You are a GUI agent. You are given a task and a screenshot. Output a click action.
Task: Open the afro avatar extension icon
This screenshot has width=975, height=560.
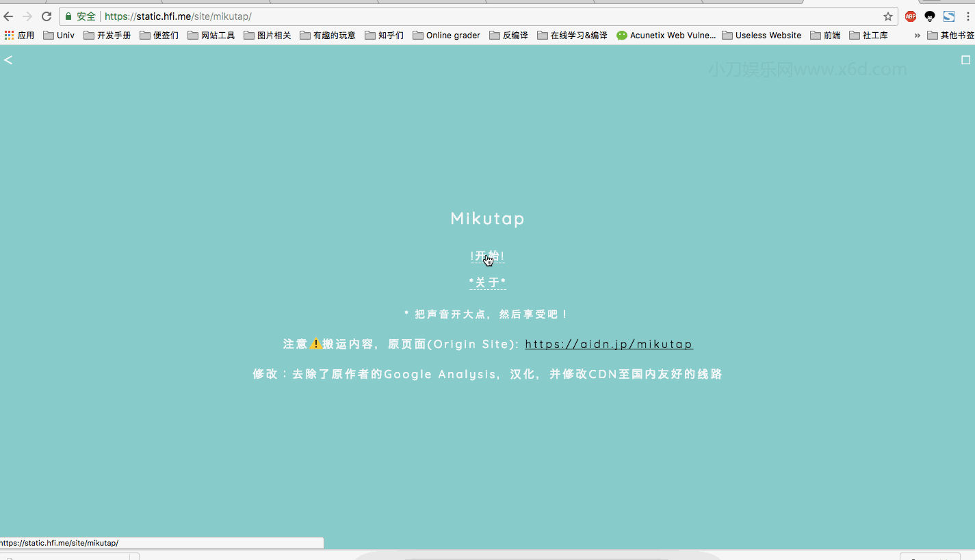[x=929, y=16]
